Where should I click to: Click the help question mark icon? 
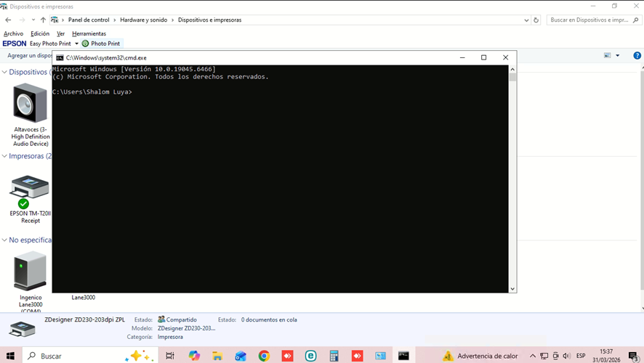pos(637,55)
